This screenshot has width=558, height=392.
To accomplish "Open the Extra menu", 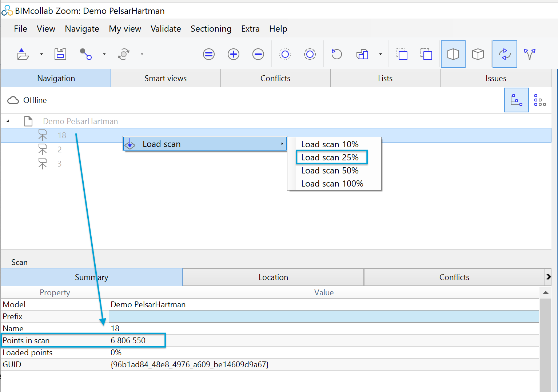I will coord(250,29).
